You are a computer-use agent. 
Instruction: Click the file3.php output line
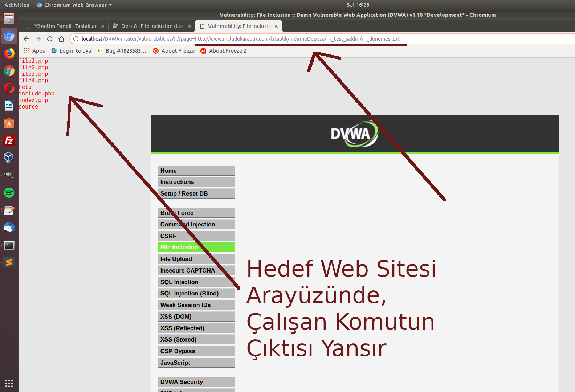33,74
